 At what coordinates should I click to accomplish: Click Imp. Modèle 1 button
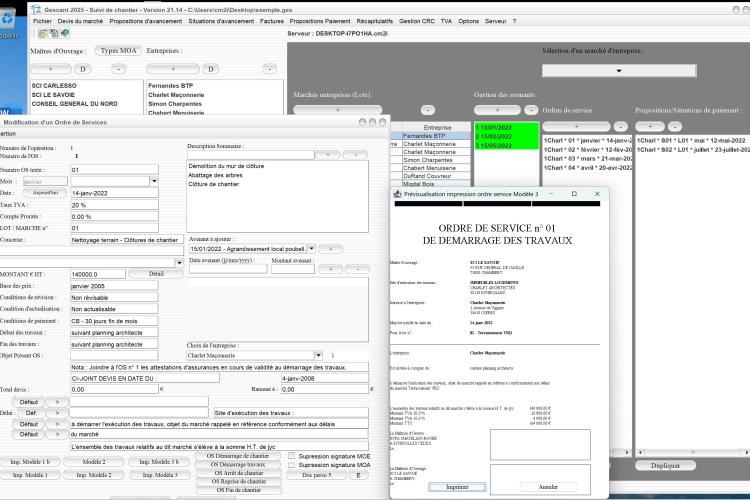point(30,475)
